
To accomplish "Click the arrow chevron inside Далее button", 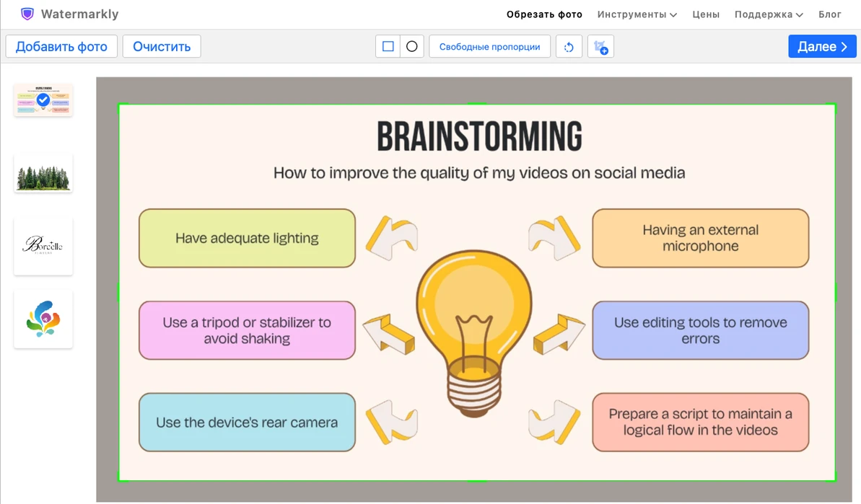I will 844,47.
